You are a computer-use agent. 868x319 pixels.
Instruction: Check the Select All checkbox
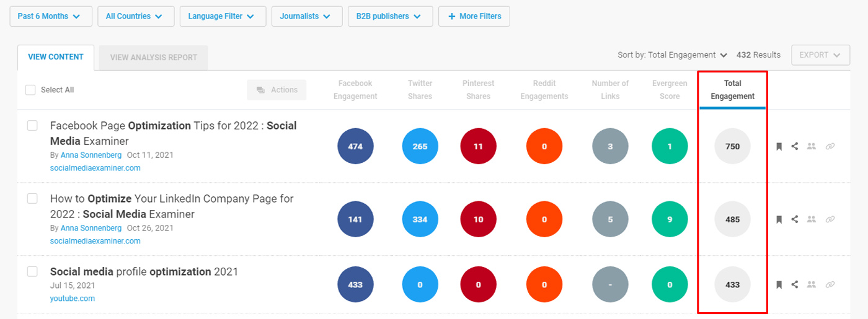[x=30, y=90]
